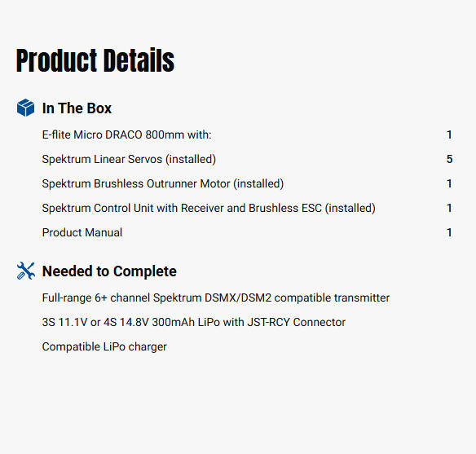Click the Spektrum Linear Servos (installed) entry
The width and height of the screenshot is (476, 454).
click(129, 159)
